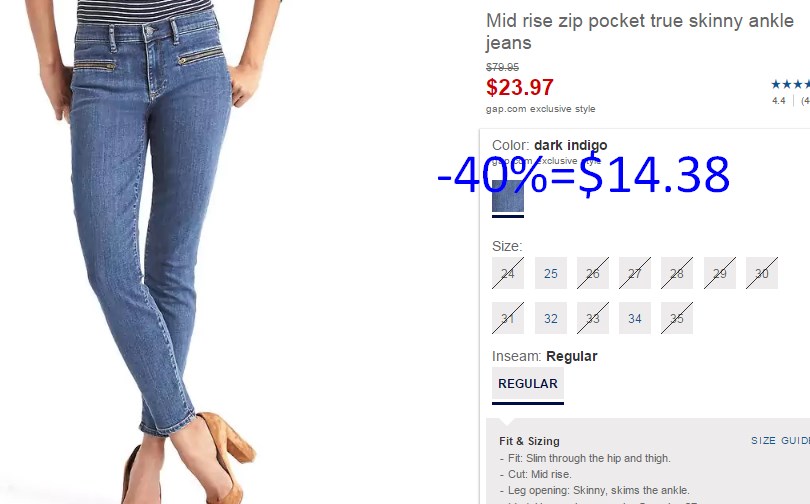Select size 32

(x=551, y=318)
